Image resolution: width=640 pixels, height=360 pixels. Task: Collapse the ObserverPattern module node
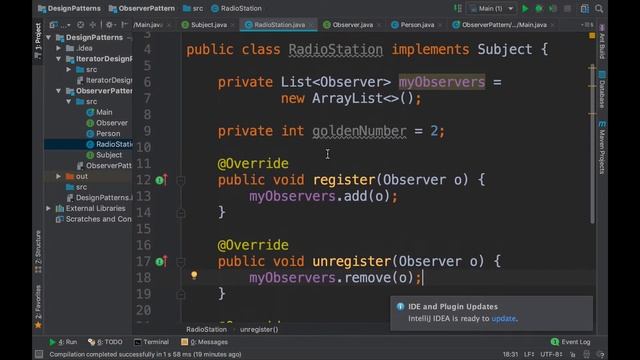(x=59, y=91)
